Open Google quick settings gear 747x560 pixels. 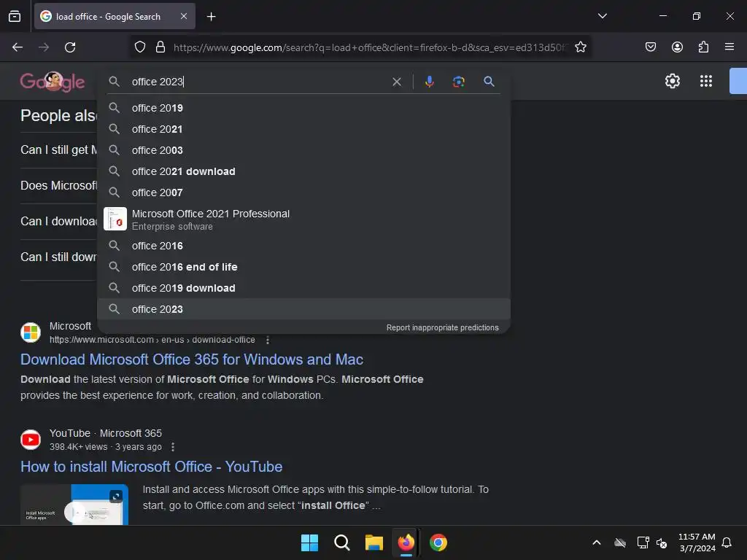(672, 81)
